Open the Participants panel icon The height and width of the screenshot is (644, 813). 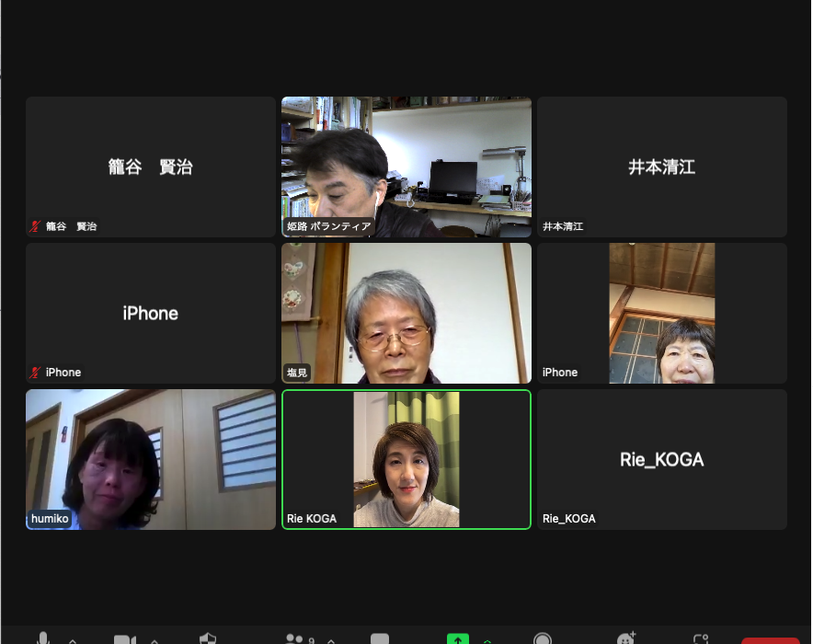tap(295, 638)
